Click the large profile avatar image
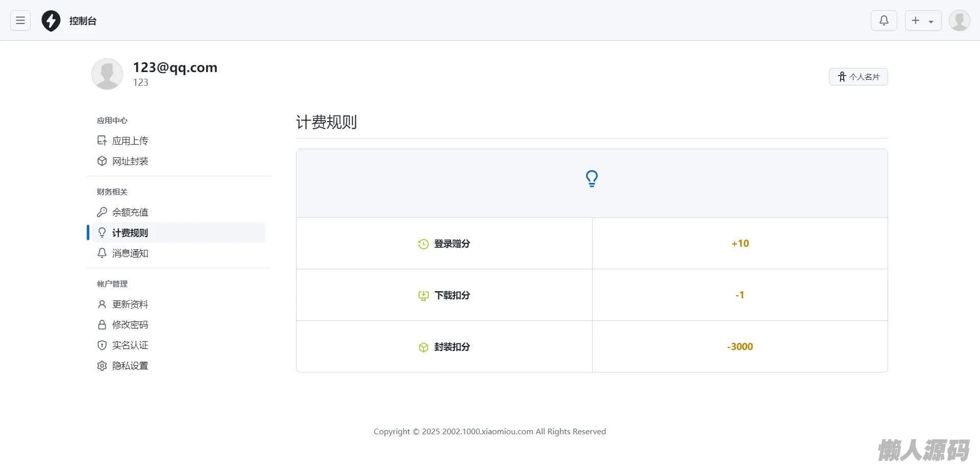The height and width of the screenshot is (468, 980). pos(107,74)
